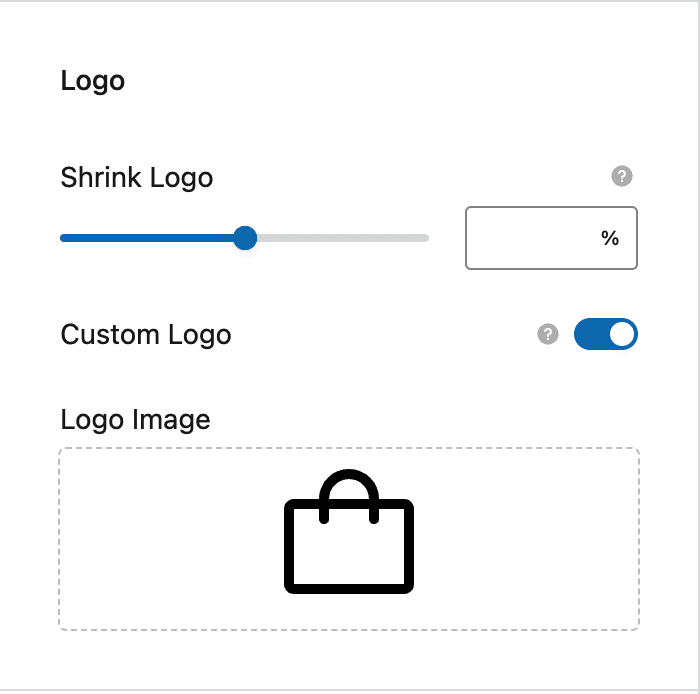700x694 pixels.
Task: Click the Custom Logo question mark icon
Action: tap(548, 334)
